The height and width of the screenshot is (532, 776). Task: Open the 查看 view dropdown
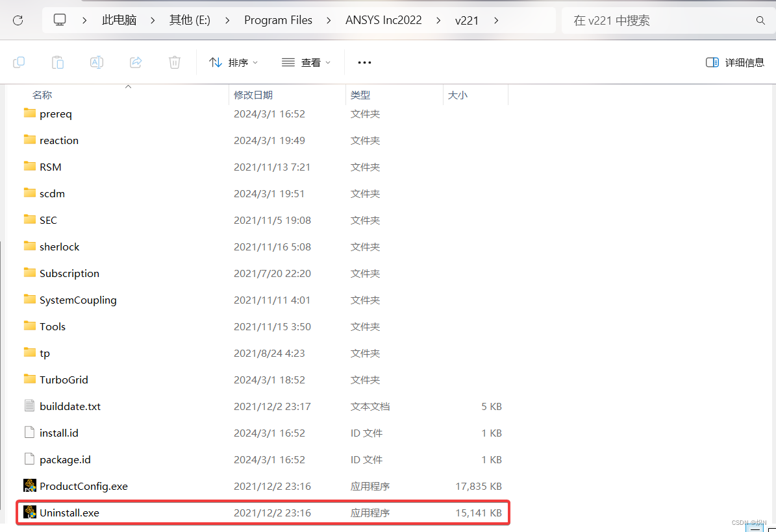click(306, 62)
